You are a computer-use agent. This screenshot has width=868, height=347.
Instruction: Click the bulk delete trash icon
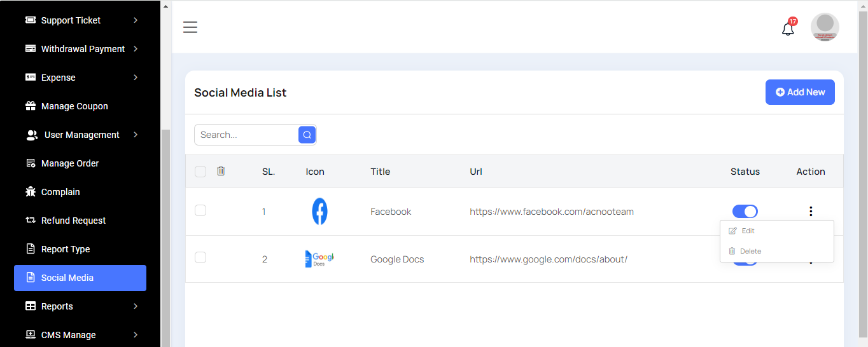[221, 171]
